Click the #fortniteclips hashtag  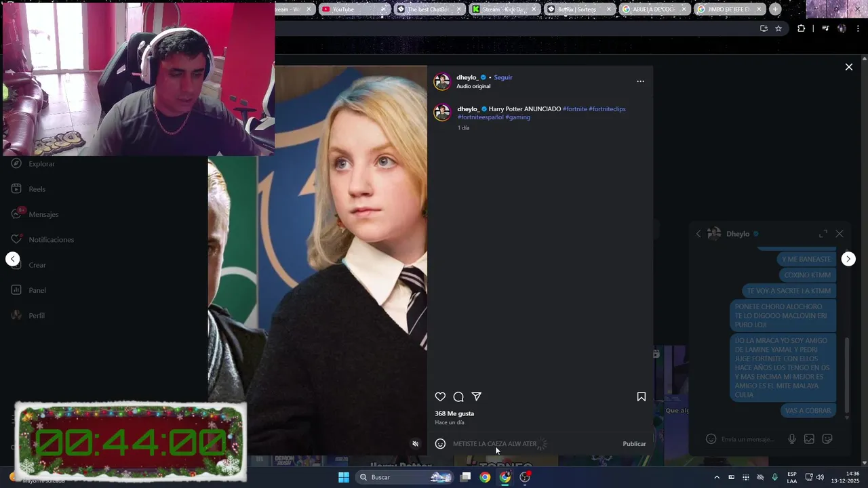pyautogui.click(x=607, y=109)
